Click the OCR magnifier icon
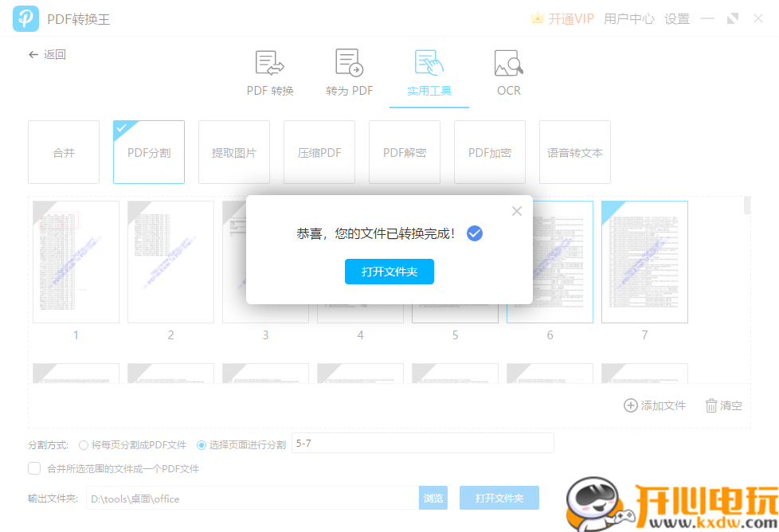Screen dimensions: 779x532 click(x=508, y=61)
